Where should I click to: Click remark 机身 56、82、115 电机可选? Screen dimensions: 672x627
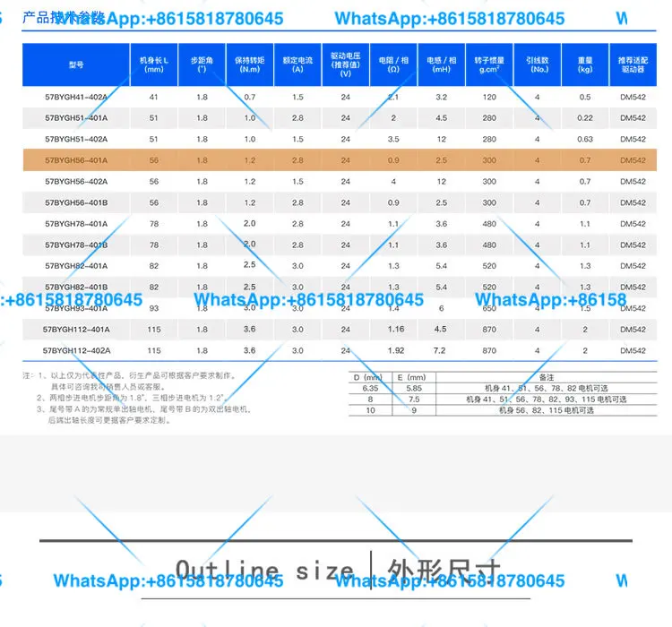click(547, 410)
